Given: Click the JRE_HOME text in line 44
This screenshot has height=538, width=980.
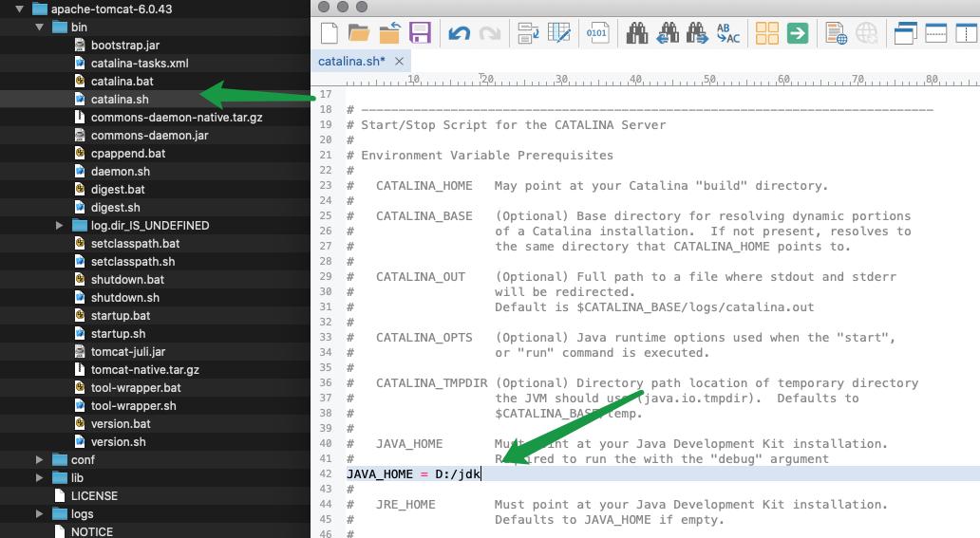Looking at the screenshot, I should (x=405, y=505).
